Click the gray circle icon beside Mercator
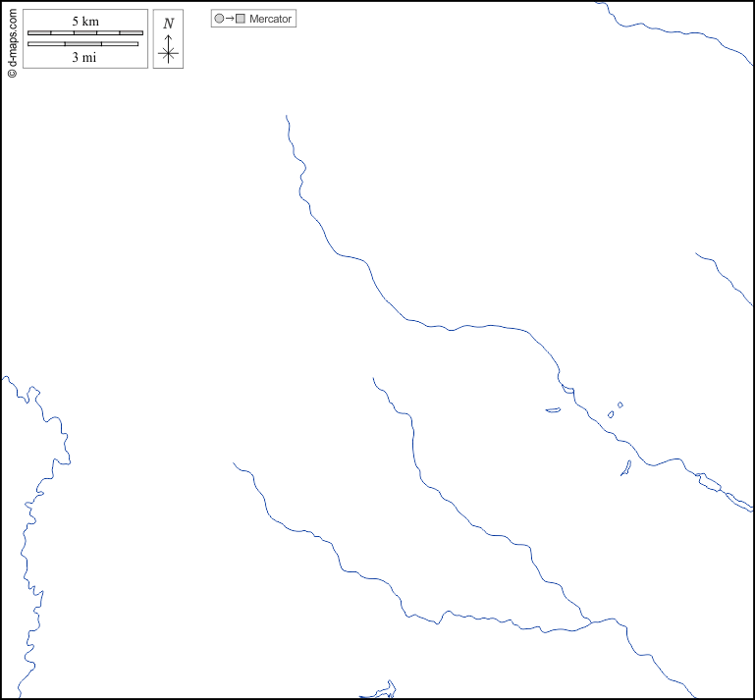This screenshot has height=700, width=755. (x=219, y=19)
